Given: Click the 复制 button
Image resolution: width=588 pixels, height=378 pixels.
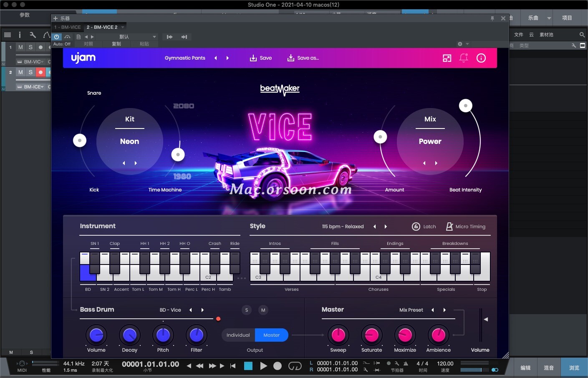Looking at the screenshot, I should [x=116, y=44].
